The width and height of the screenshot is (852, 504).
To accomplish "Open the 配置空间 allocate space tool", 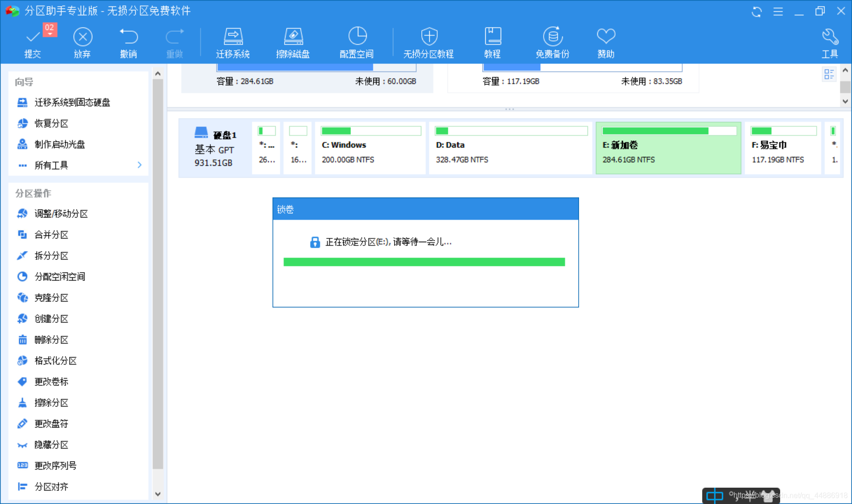I will click(x=357, y=42).
